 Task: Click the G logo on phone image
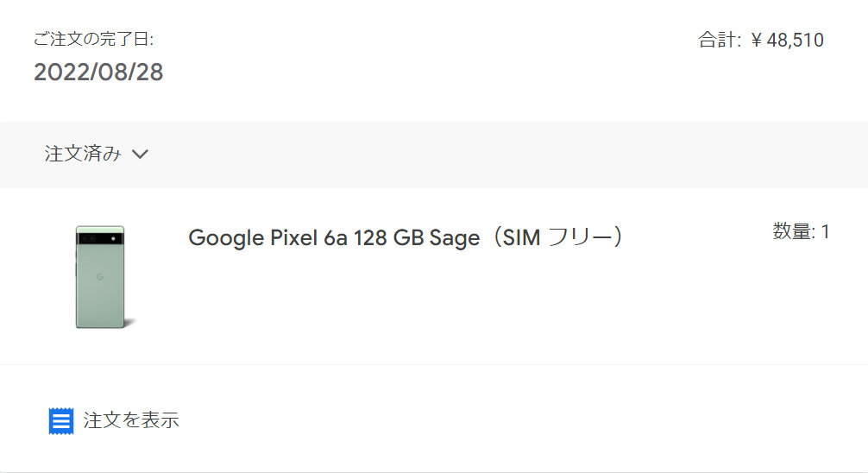point(99,276)
